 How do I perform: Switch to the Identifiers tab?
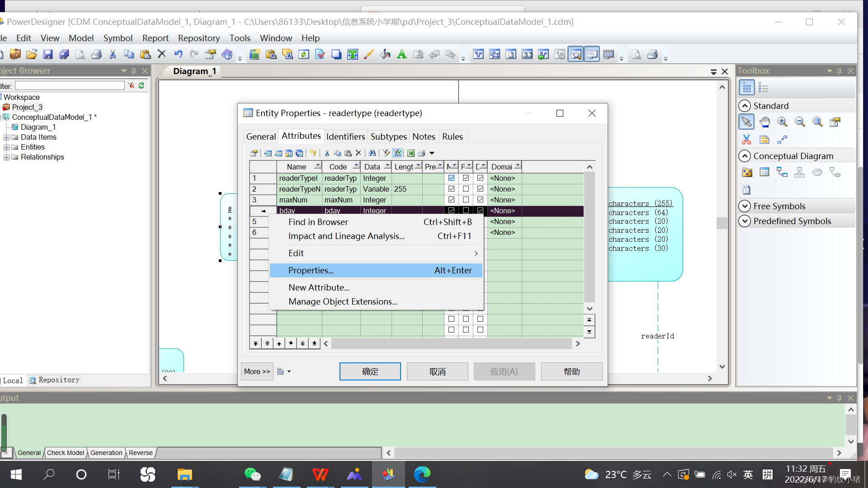345,136
